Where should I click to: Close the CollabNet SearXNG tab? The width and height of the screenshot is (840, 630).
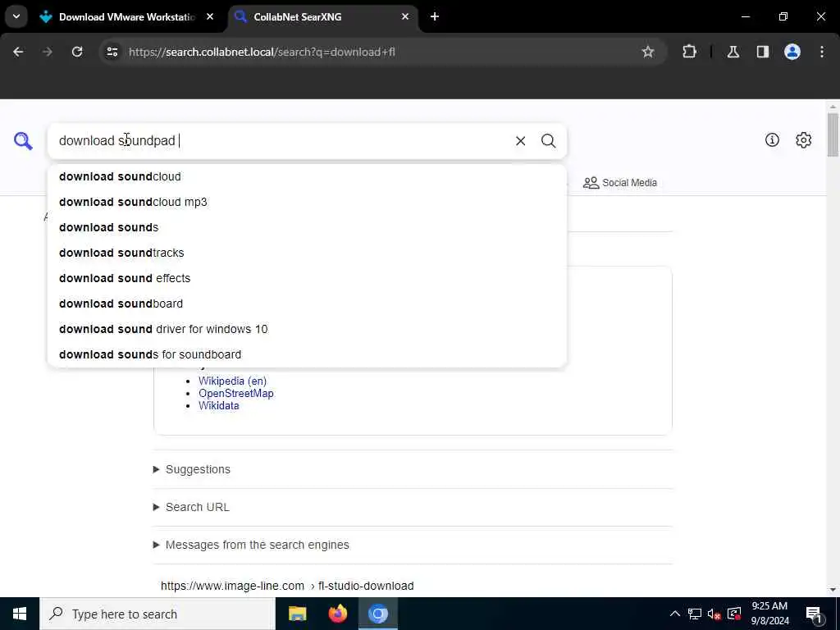click(x=405, y=16)
